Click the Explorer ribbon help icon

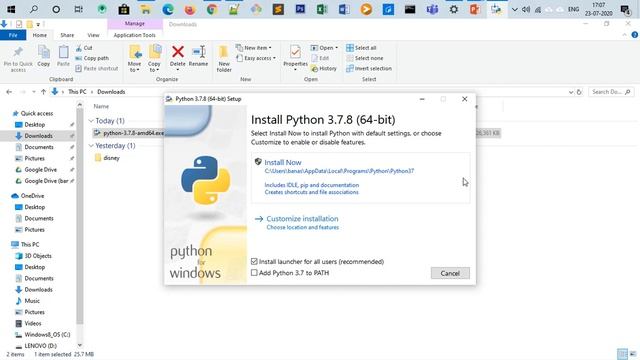click(635, 35)
